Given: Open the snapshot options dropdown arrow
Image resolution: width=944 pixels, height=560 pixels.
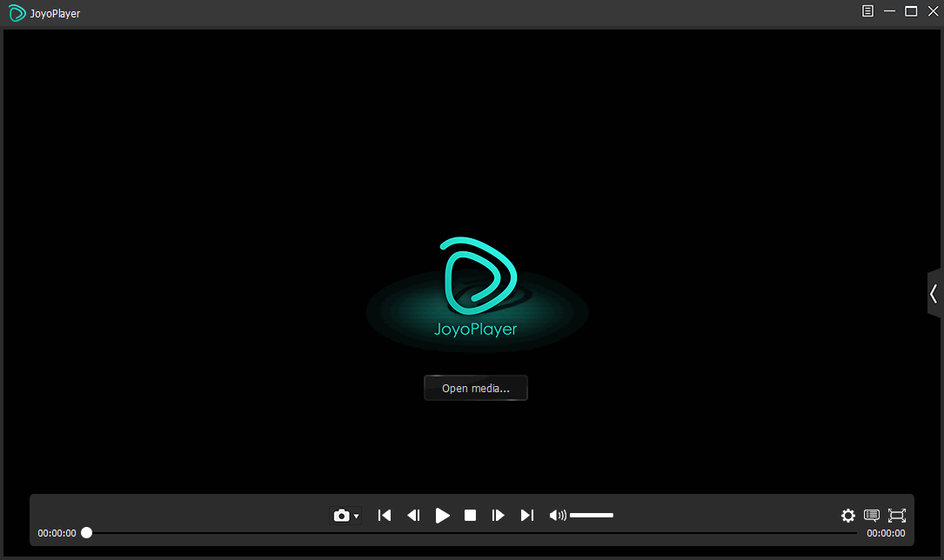Looking at the screenshot, I should pos(357,517).
